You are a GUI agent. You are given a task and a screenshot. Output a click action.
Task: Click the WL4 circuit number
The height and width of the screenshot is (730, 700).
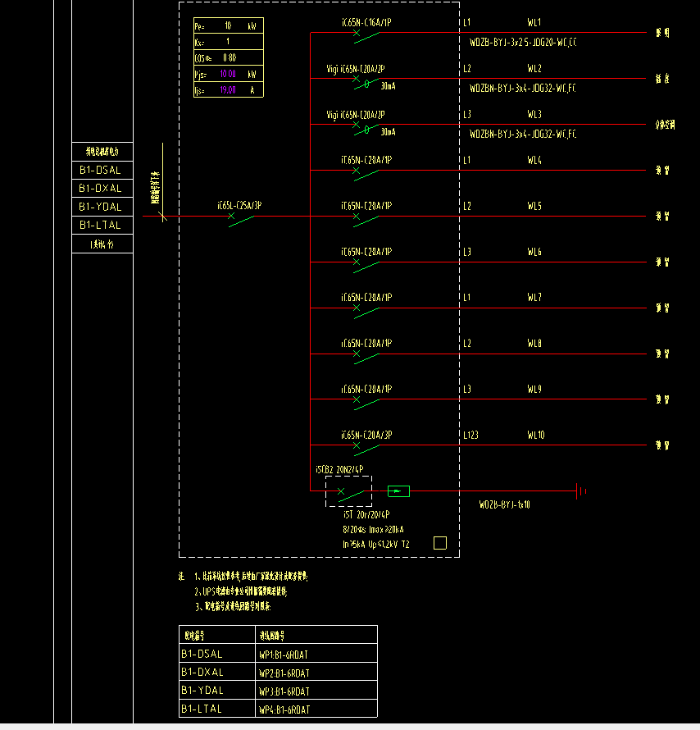[534, 160]
